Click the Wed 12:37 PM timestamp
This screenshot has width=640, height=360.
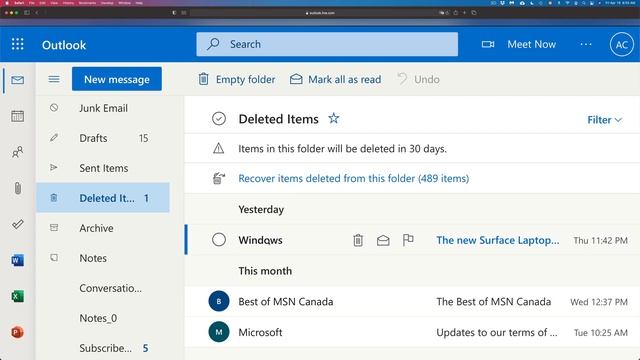(599, 302)
